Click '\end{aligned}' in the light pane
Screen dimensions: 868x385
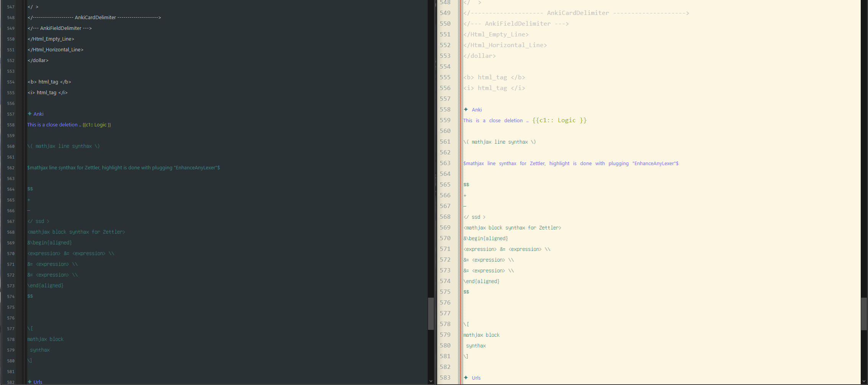tap(482, 282)
